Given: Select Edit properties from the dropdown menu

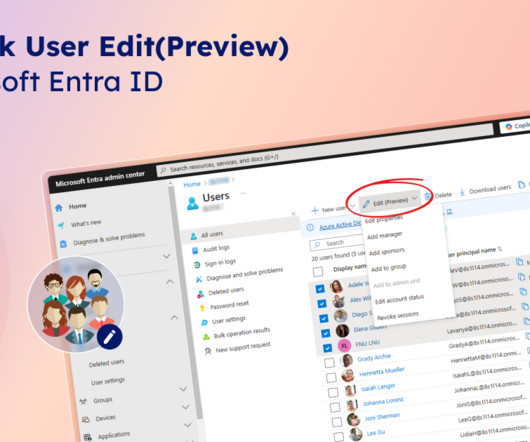Looking at the screenshot, I should (384, 219).
